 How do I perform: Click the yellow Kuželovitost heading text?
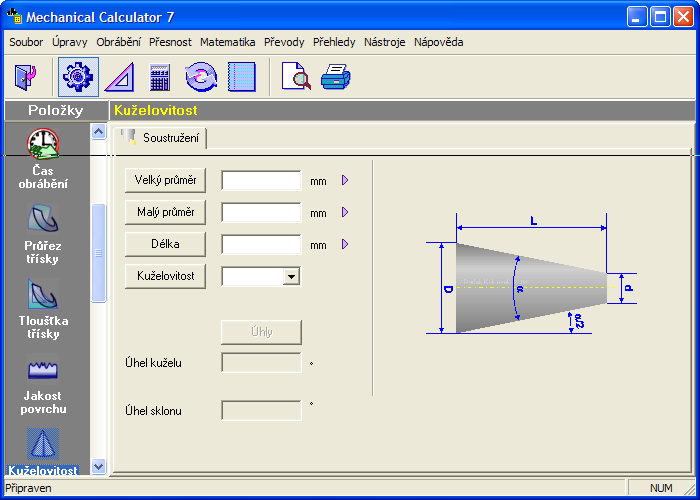tap(156, 110)
